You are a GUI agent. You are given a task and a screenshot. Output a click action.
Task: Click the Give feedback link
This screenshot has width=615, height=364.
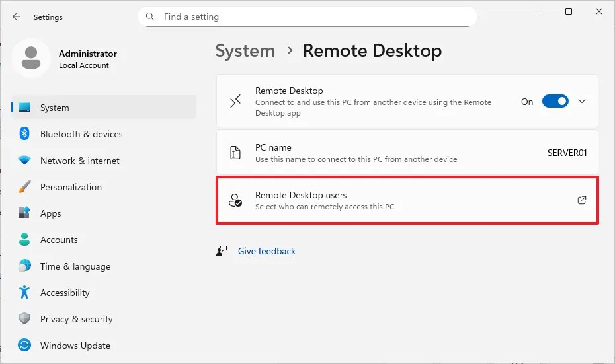pos(266,251)
